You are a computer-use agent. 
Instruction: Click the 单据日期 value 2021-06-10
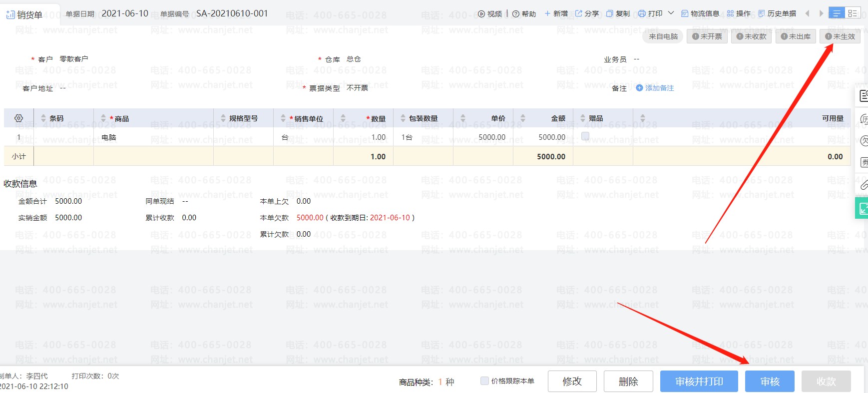[125, 13]
